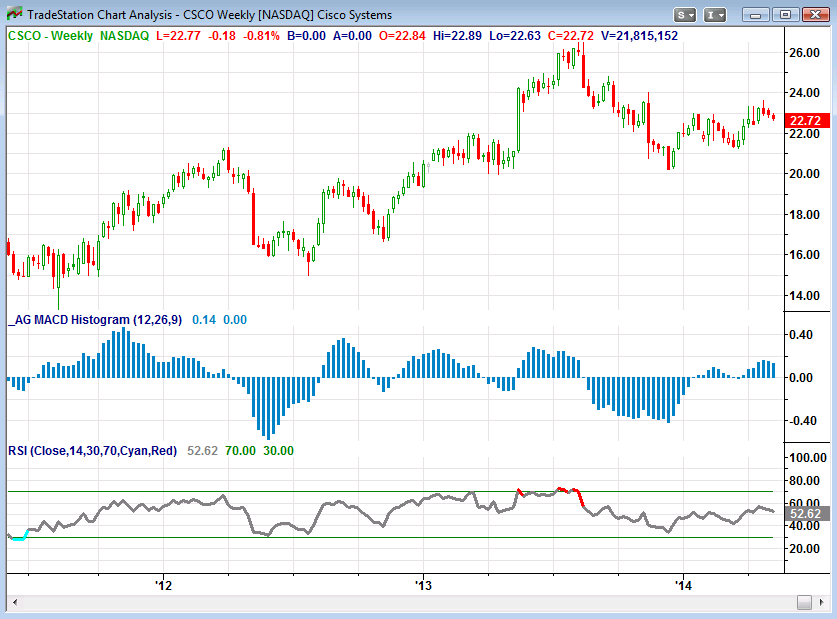
Task: Click the 14.00 price axis label
Action: point(804,295)
